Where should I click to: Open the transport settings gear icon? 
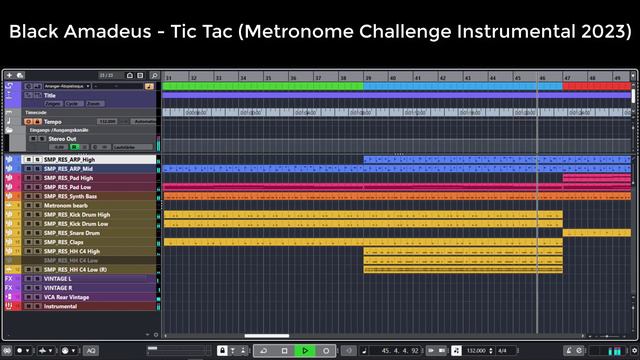(634, 351)
